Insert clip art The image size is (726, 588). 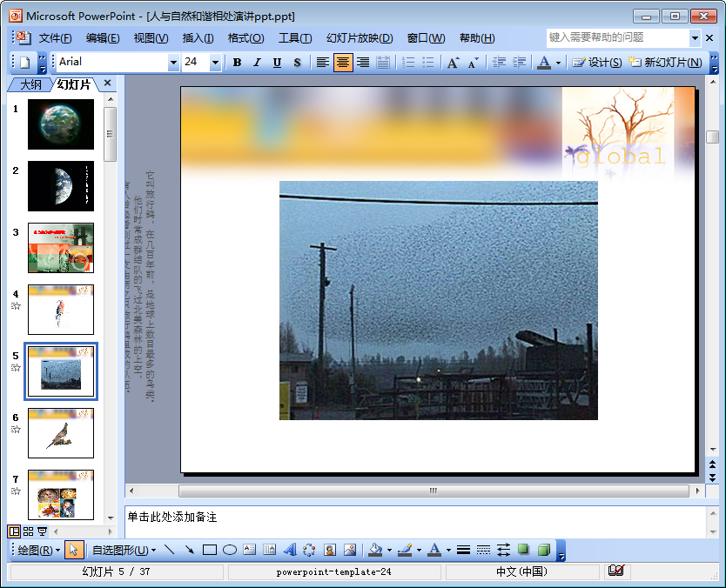[330, 550]
